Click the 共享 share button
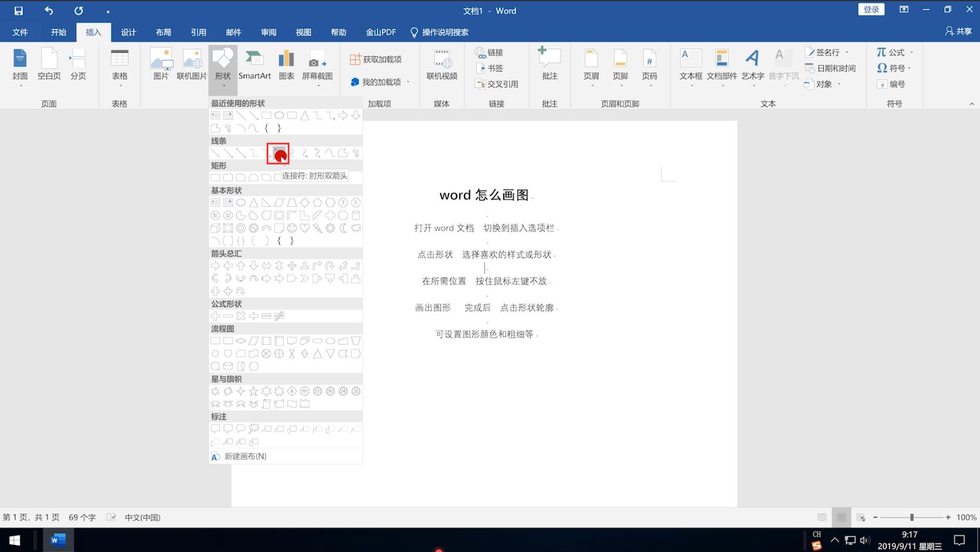 pyautogui.click(x=958, y=31)
